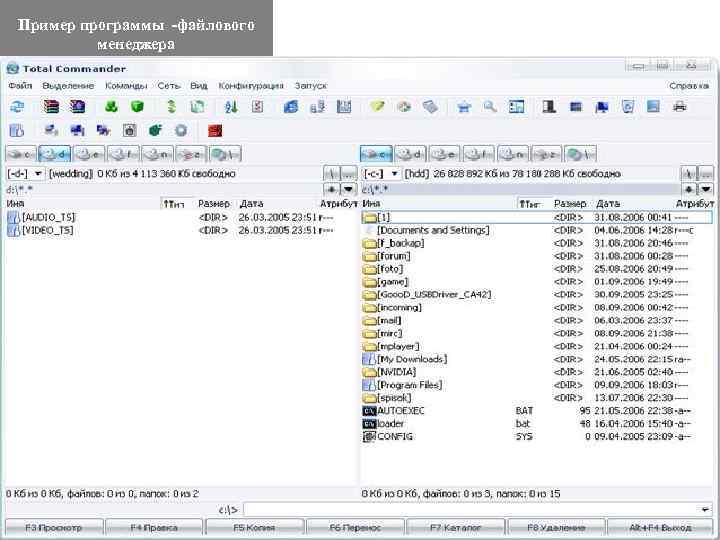Click the F3 Просмотр button

tap(54, 528)
